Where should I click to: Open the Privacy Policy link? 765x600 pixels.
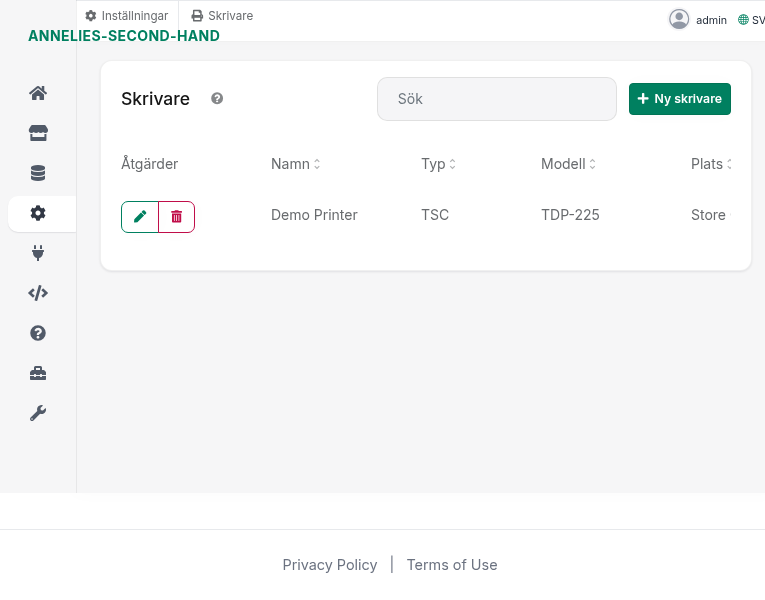[330, 565]
